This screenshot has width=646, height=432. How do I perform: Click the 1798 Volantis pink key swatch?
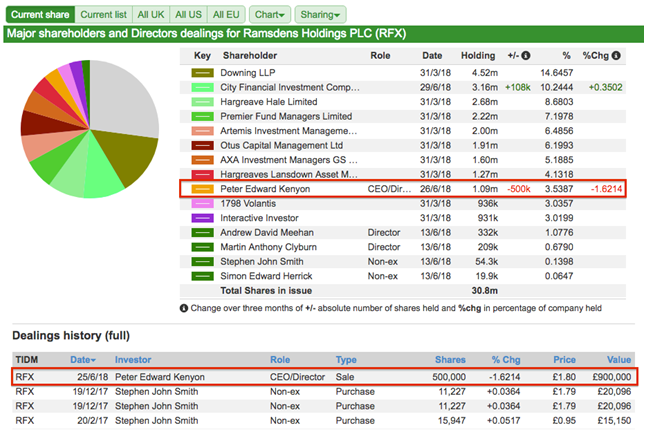tap(202, 203)
